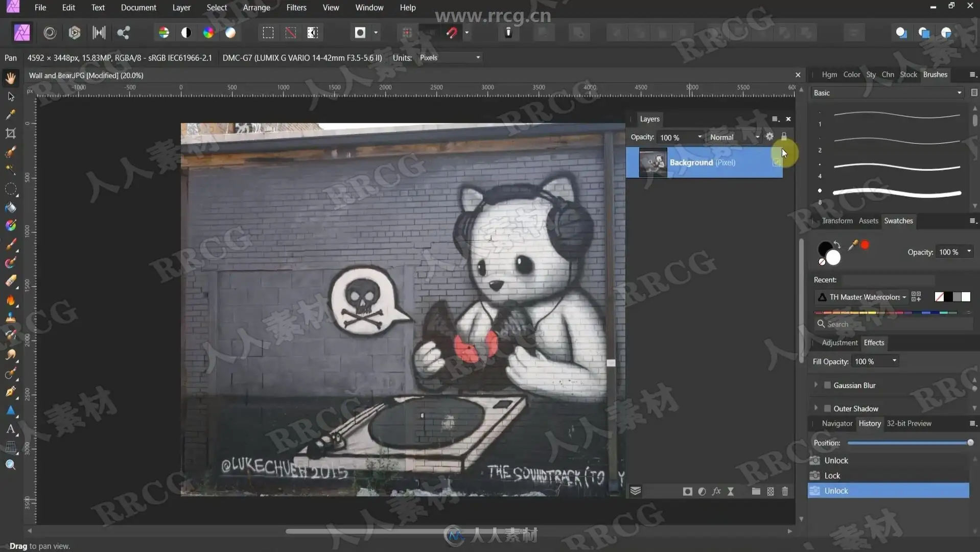Screen dimensions: 980x552
Task: Close the Wall and Bear.JPG document tab
Action: click(798, 75)
